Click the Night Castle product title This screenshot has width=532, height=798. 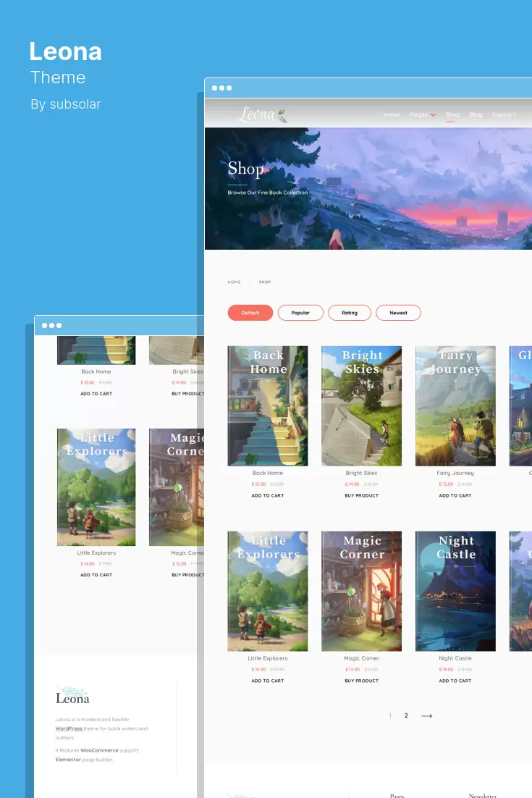coord(455,658)
